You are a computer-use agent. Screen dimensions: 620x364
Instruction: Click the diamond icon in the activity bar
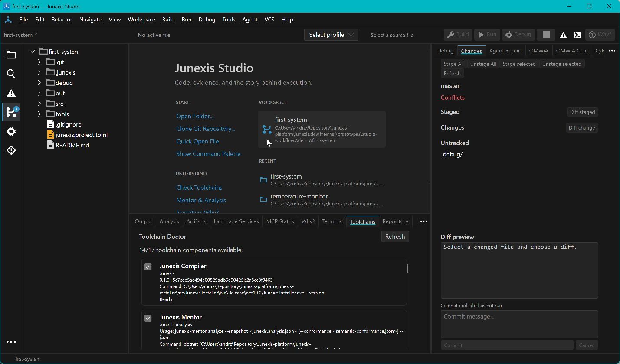point(11,150)
